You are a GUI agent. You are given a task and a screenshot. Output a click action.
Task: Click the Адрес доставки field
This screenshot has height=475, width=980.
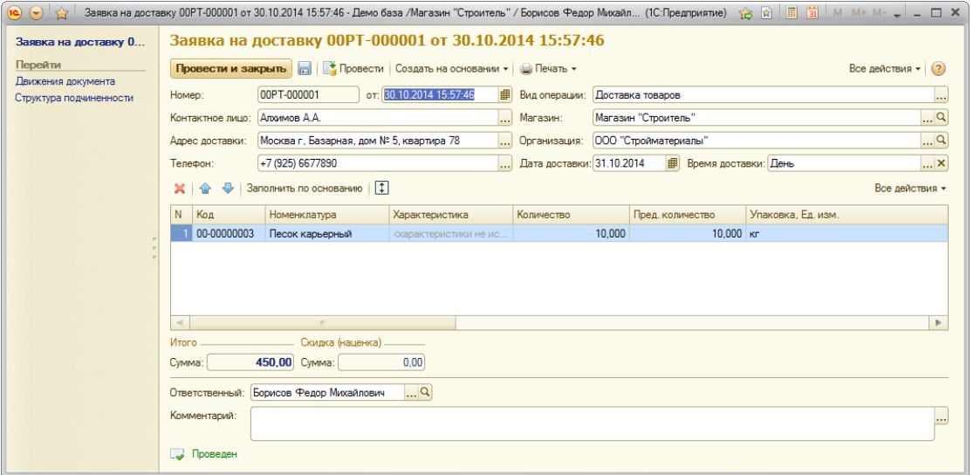(x=378, y=141)
